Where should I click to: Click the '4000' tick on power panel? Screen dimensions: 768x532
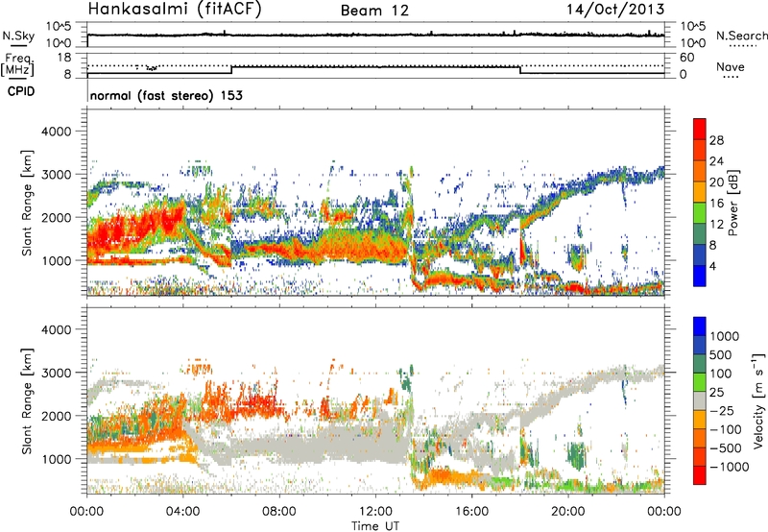click(57, 132)
